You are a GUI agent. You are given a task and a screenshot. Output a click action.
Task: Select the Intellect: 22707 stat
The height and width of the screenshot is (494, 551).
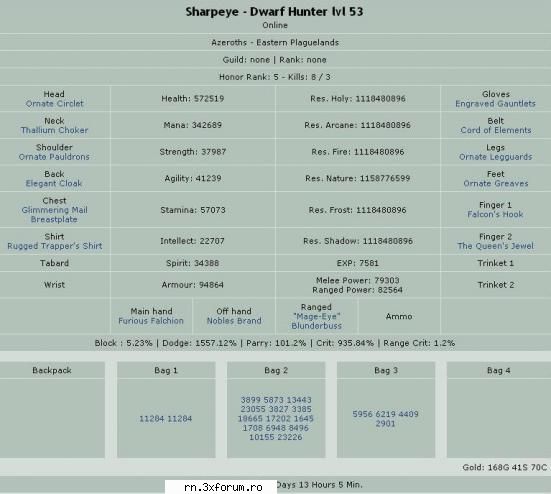tap(192, 241)
